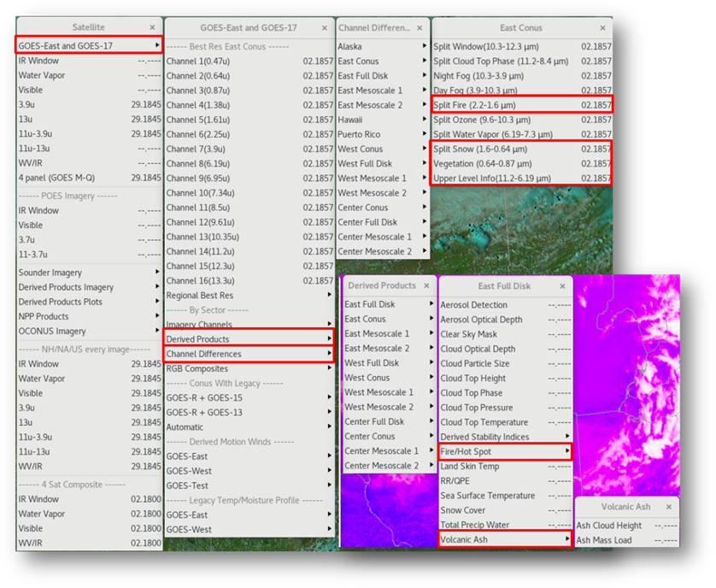The width and height of the screenshot is (716, 588).
Task: Select 11u-3.9u at top of Satellite menu
Action: point(89,133)
